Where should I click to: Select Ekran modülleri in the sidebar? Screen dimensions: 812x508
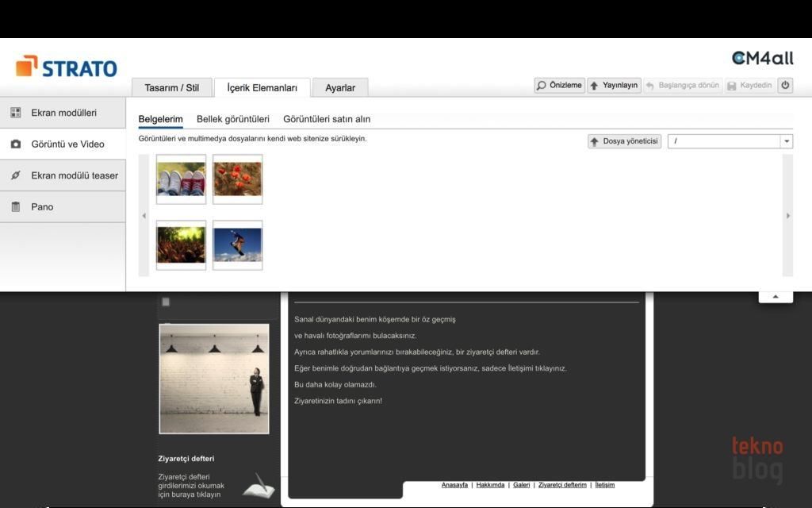(63, 113)
